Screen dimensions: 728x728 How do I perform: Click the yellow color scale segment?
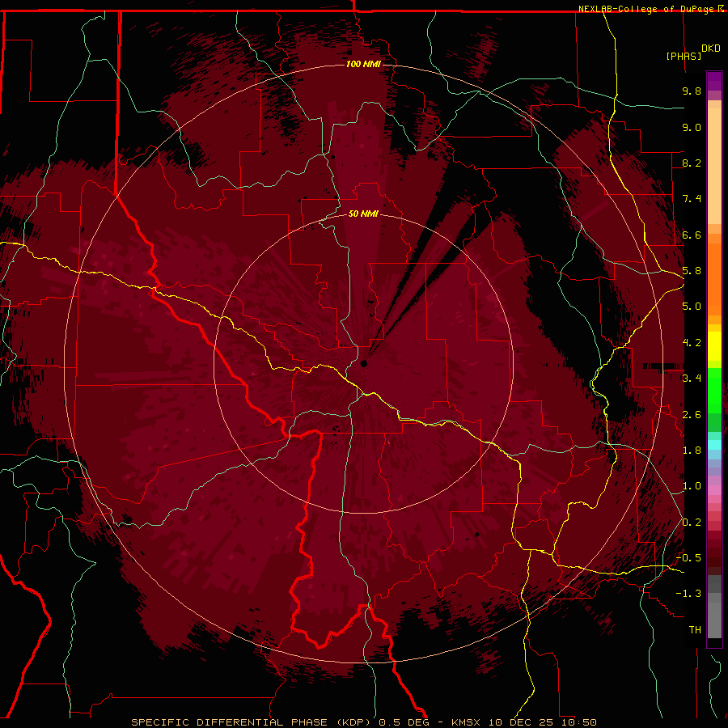click(x=714, y=346)
